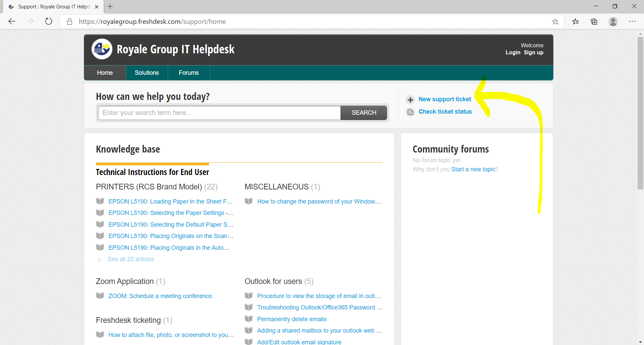The width and height of the screenshot is (644, 345).
Task: Open MISCELLANEOUS category heading
Action: (x=277, y=187)
